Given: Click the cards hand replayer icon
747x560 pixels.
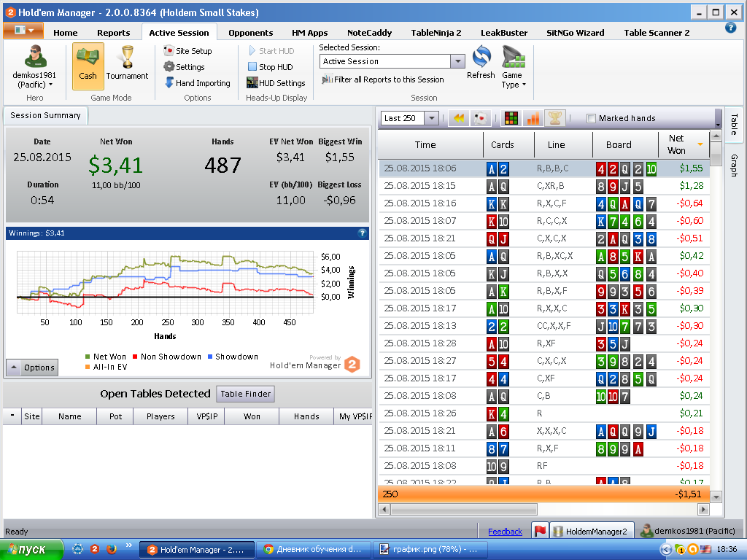Looking at the screenshot, I should pyautogui.click(x=481, y=118).
